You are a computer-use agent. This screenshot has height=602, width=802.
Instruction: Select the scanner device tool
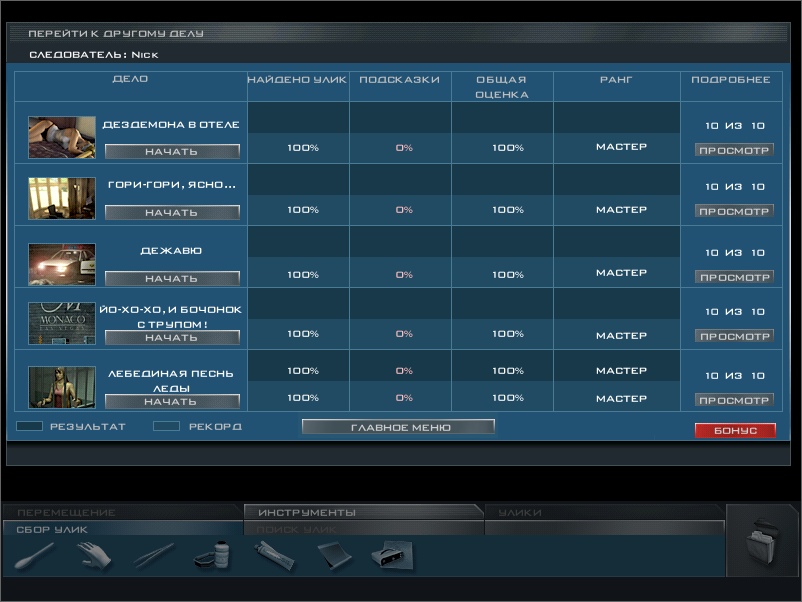point(393,556)
